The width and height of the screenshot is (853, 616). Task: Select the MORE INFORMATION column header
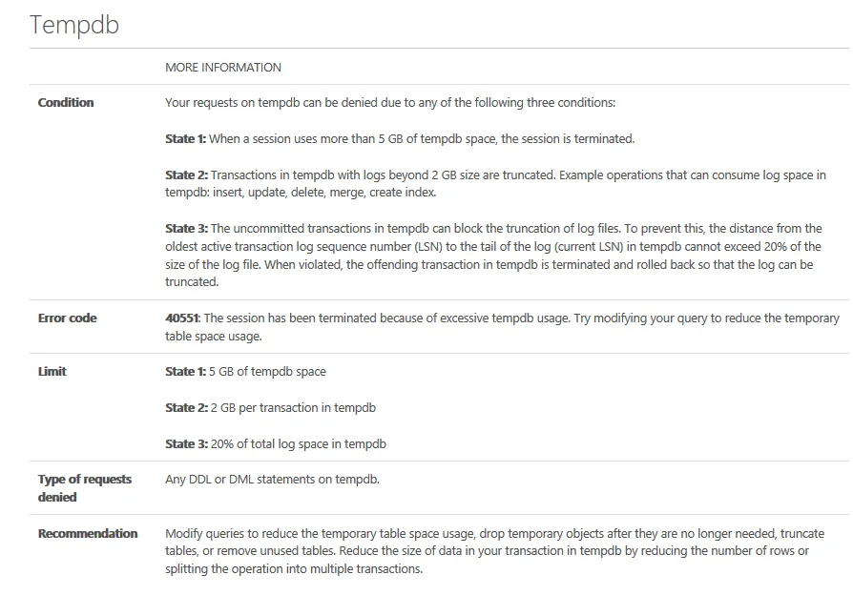(x=223, y=68)
